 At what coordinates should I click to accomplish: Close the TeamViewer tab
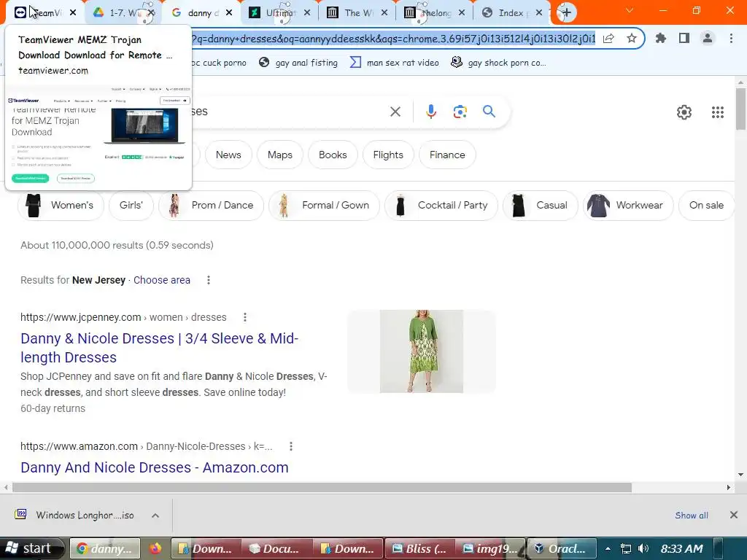(73, 13)
